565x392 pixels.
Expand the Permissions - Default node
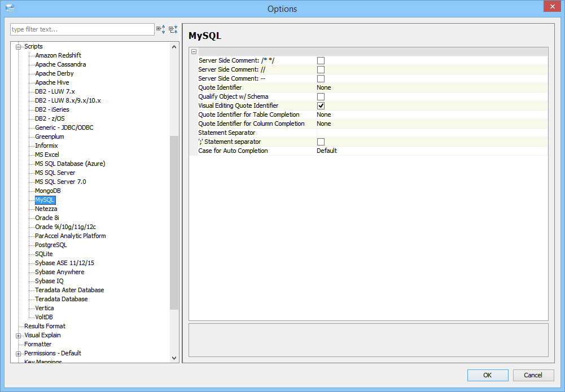19,354
